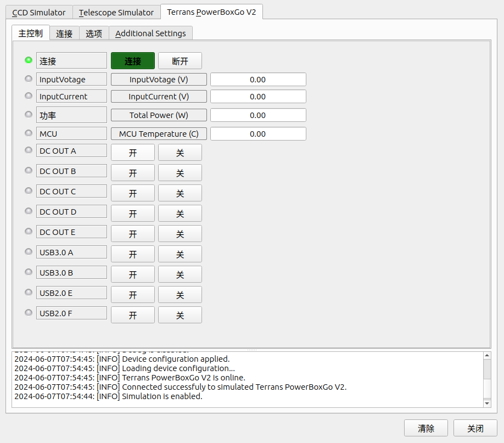Switch to the CCD Simulator tab

pos(39,12)
